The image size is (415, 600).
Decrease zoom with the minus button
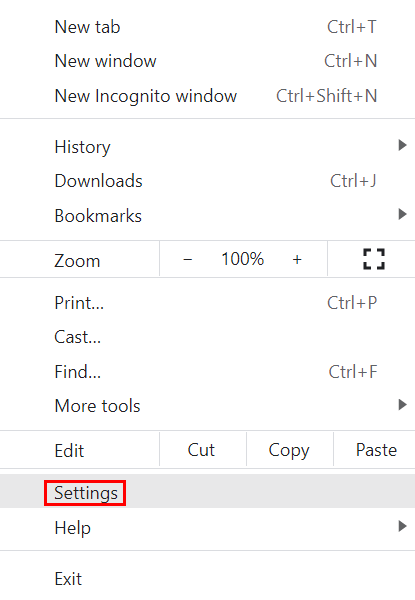(x=187, y=259)
